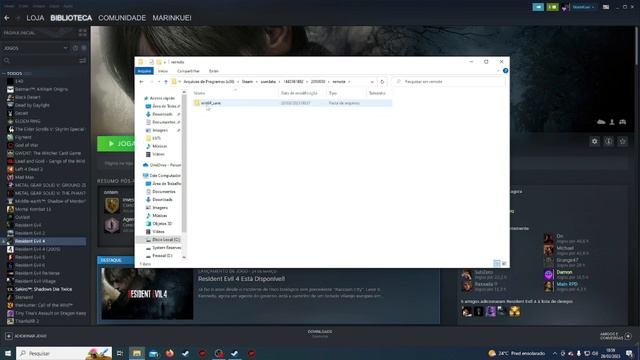Click the green JOGAR play button
This screenshot has height=360, width=640.
pyautogui.click(x=116, y=144)
